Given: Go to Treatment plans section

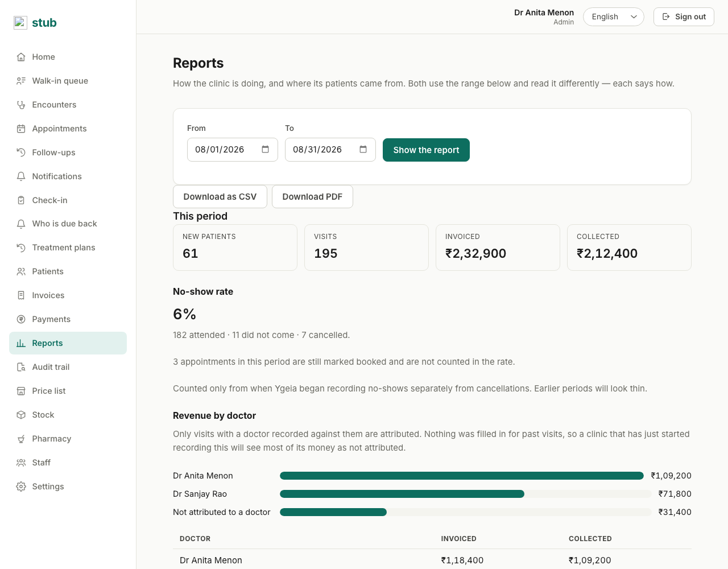Looking at the screenshot, I should point(68,248).
